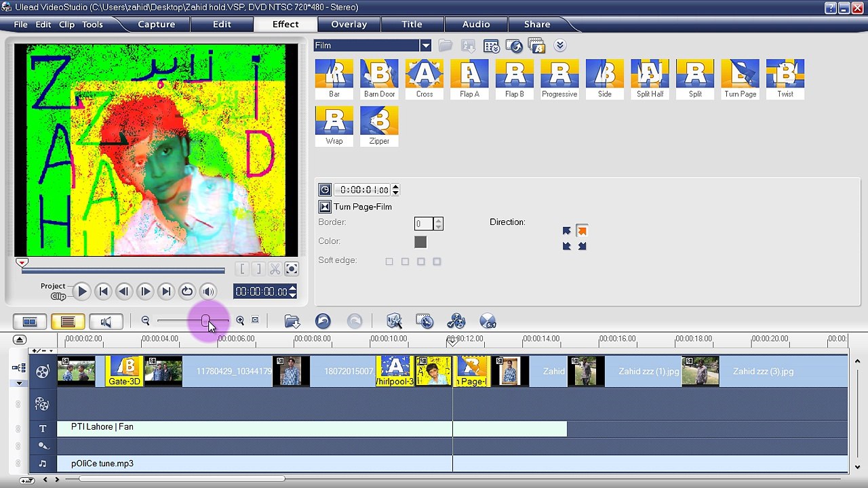Image resolution: width=868 pixels, height=488 pixels.
Task: Enable 5.1 surround sound
Action: (x=488, y=321)
